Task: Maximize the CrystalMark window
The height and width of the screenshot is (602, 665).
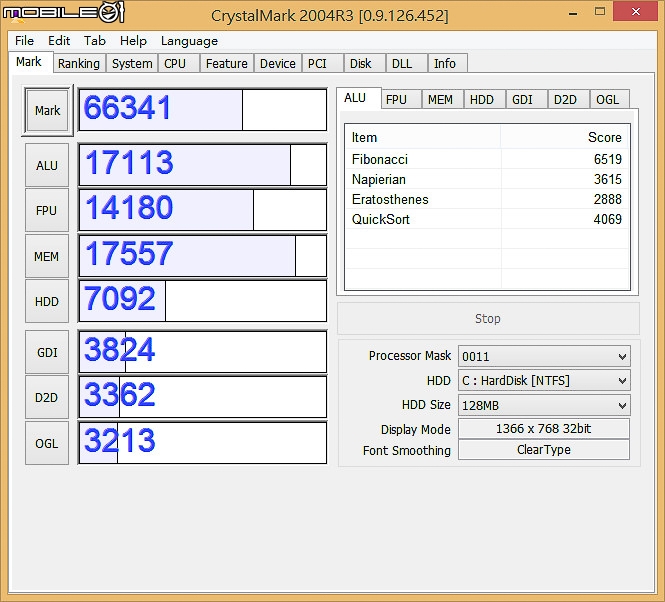Action: pyautogui.click(x=600, y=11)
